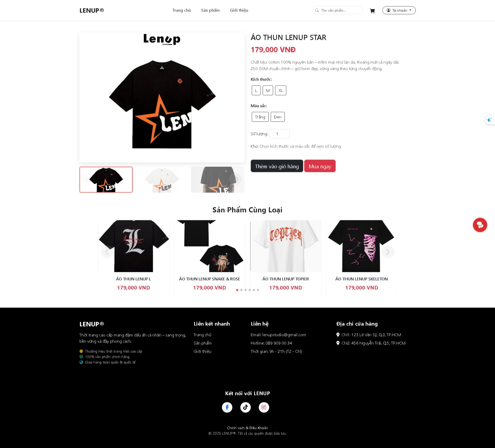Click the search magnifier icon
Image resolution: width=495 pixels, height=448 pixels.
point(317,10)
